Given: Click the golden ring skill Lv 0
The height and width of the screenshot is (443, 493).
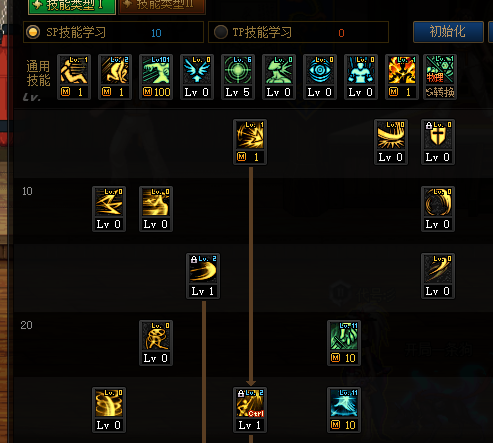Looking at the screenshot, I should pos(438,209).
